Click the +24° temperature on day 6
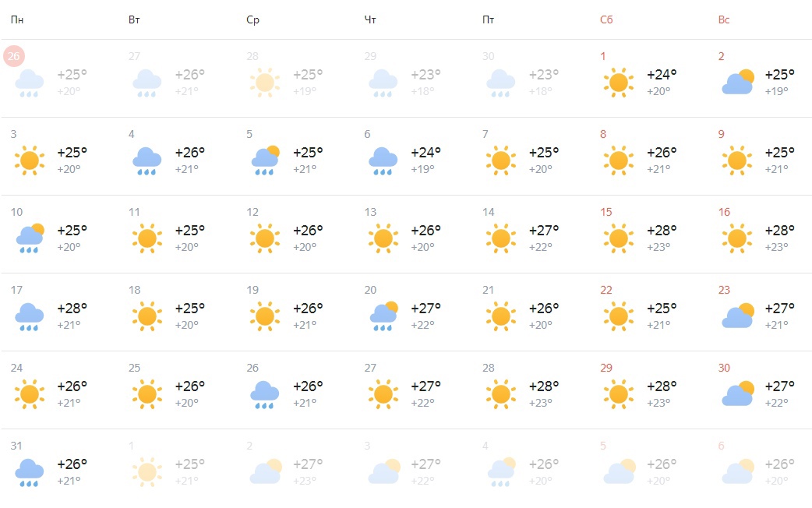Screen dimensions: 812x508 425,153
